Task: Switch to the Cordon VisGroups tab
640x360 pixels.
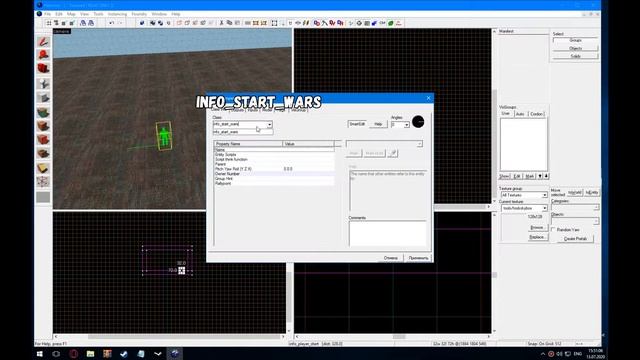Action: [536, 114]
